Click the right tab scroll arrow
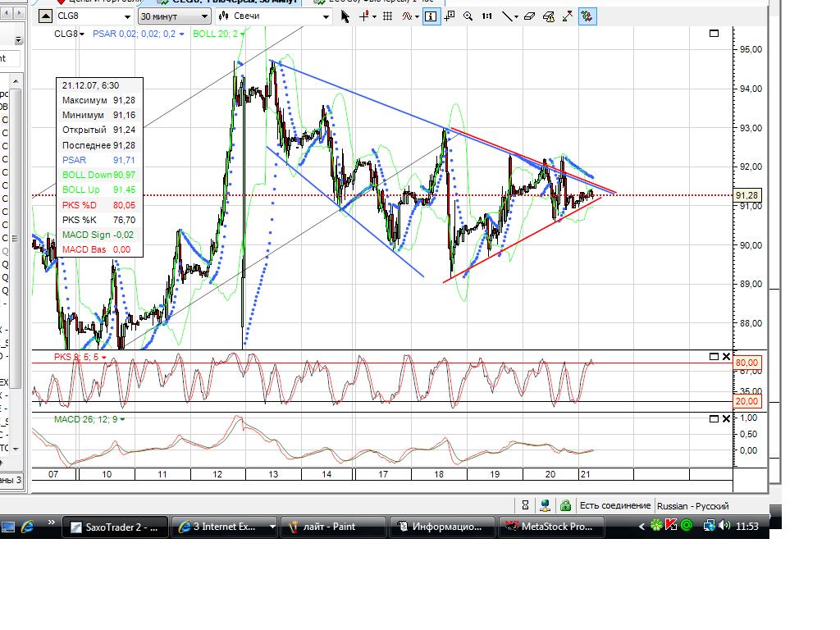This screenshot has height=630, width=840. point(20,11)
